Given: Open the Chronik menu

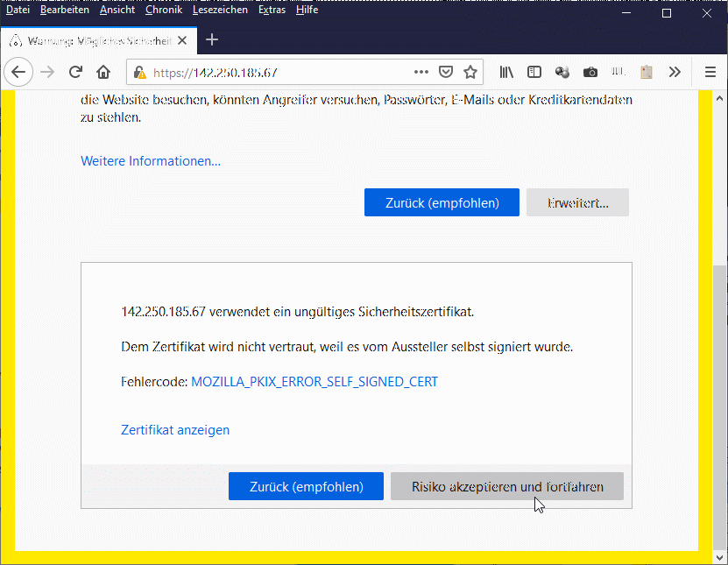Looking at the screenshot, I should 164,10.
